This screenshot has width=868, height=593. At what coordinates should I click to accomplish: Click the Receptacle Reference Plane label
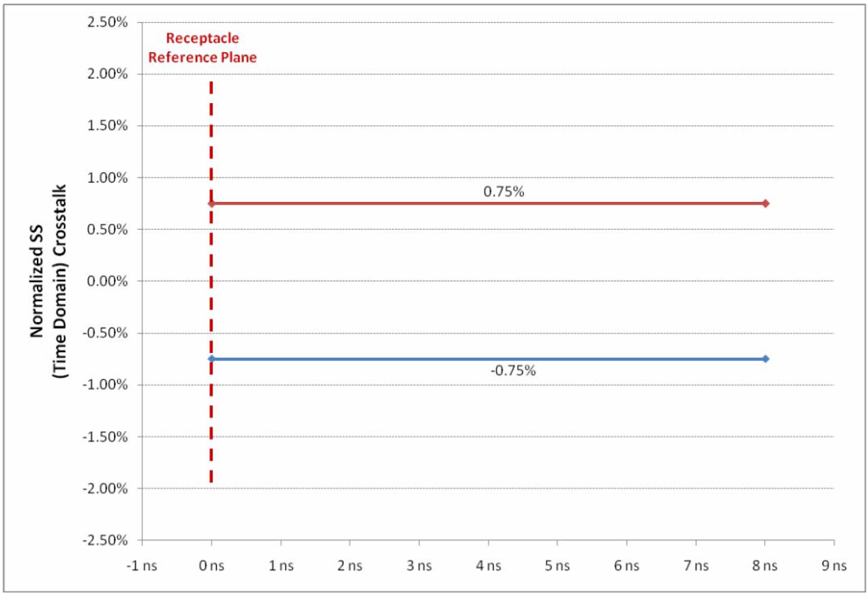pyautogui.click(x=203, y=48)
